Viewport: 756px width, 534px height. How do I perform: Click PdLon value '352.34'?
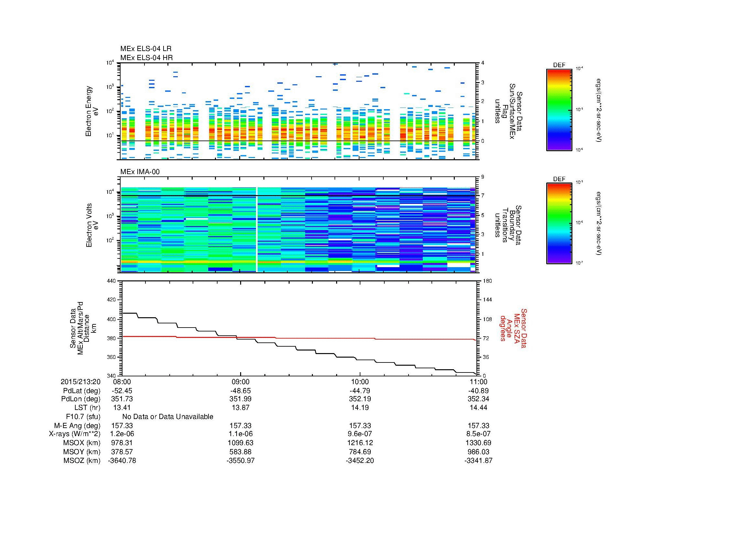[479, 399]
